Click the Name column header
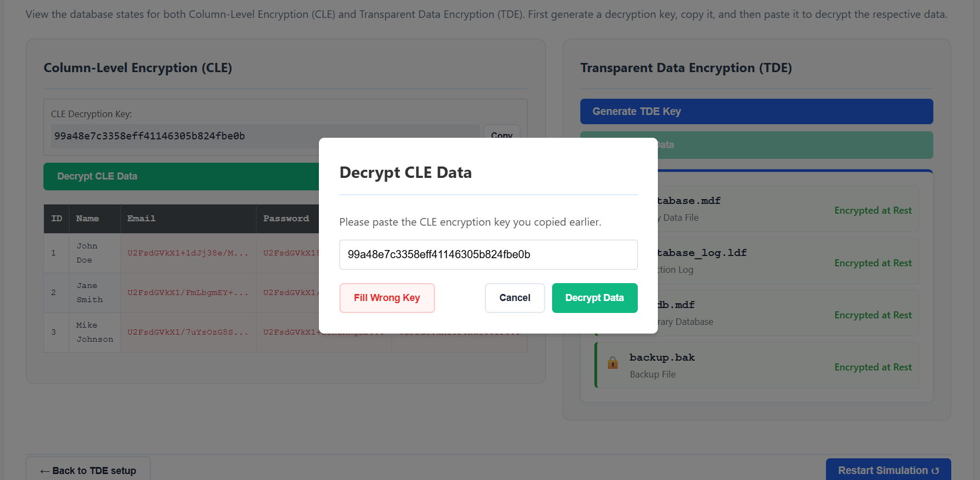Screen dimensions: 980x480 coord(87,219)
